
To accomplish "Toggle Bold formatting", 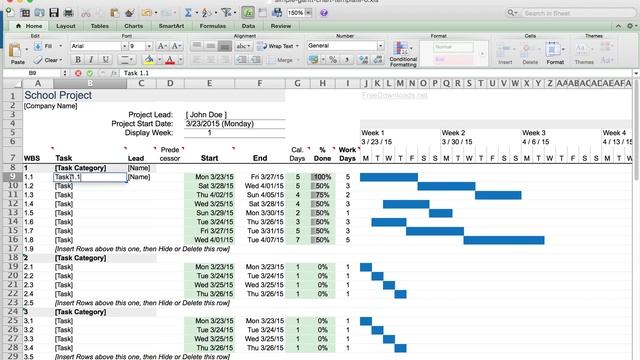I will (x=78, y=60).
